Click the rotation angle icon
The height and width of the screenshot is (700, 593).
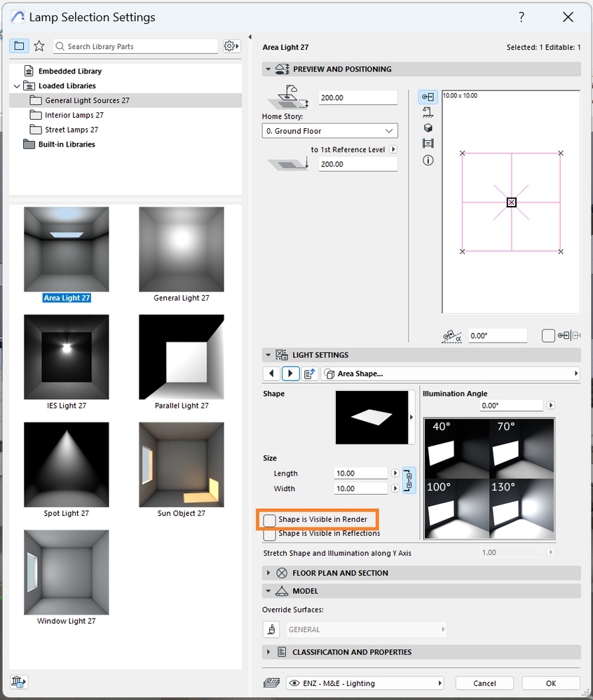[452, 336]
